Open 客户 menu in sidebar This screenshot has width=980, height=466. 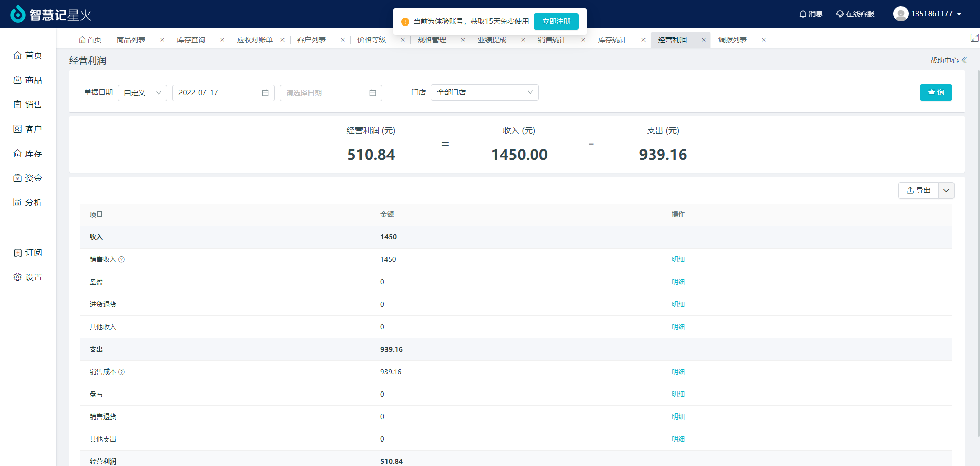coord(28,129)
